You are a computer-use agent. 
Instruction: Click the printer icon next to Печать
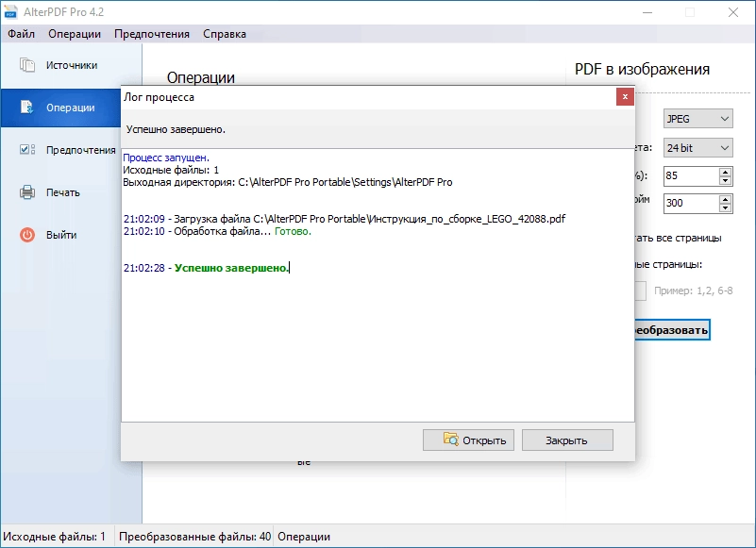point(27,191)
